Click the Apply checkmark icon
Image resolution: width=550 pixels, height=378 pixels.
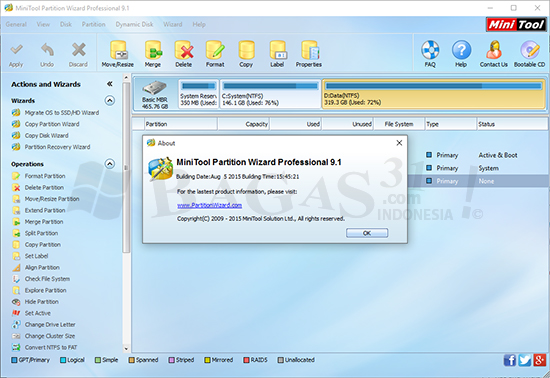(16, 50)
